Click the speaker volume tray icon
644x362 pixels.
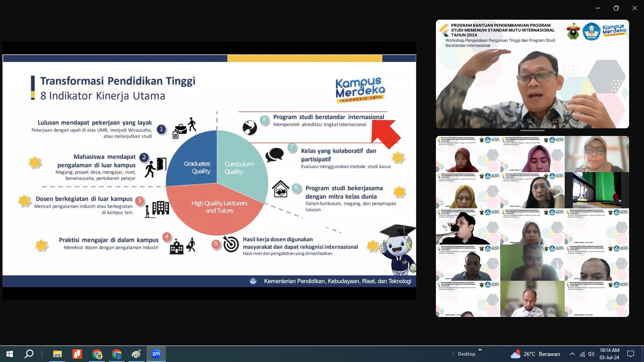coord(591,354)
